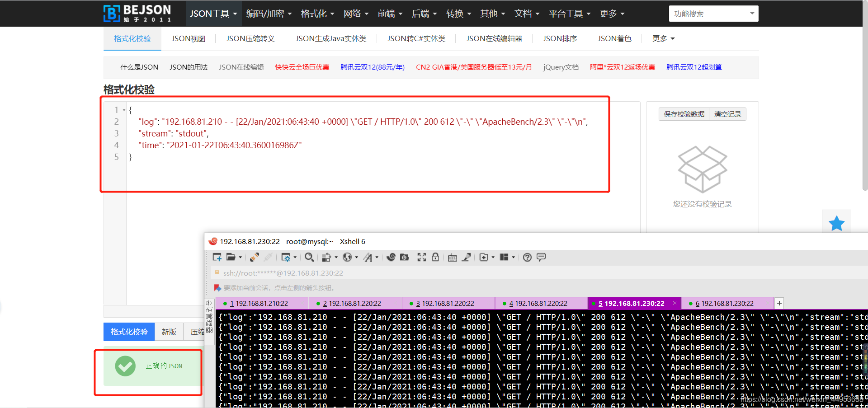Open session properties gear icon in Xshell
Image resolution: width=868 pixels, height=408 pixels.
pos(286,257)
